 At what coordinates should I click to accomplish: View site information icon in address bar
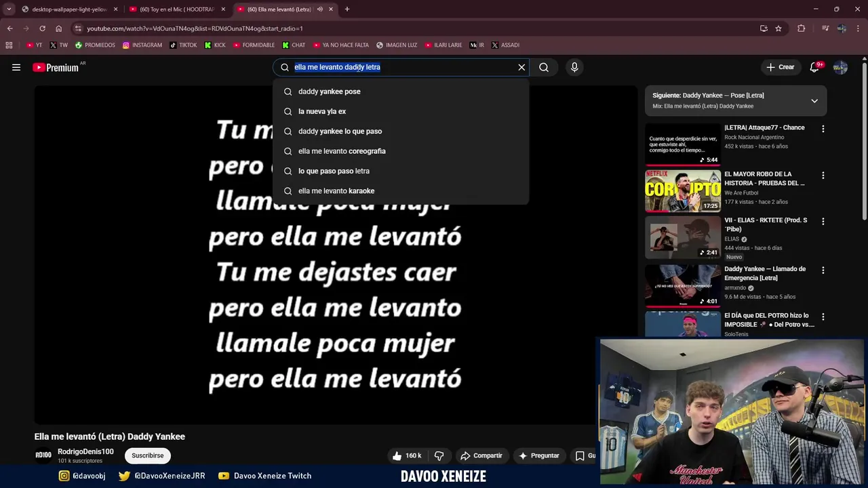pos(78,28)
